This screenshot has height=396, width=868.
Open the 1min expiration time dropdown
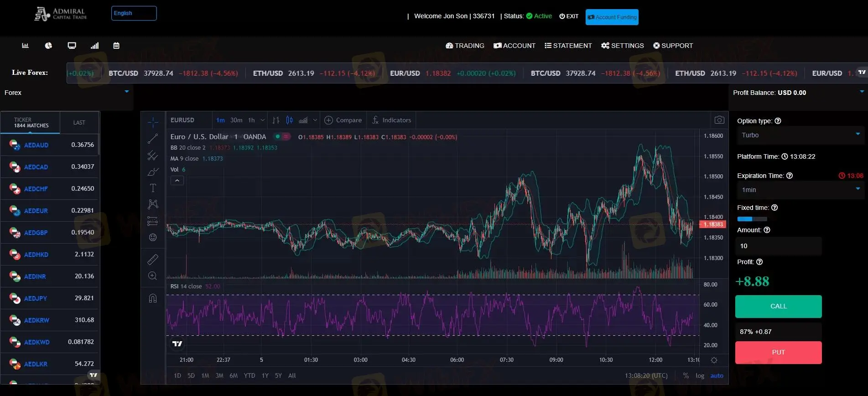coord(800,190)
